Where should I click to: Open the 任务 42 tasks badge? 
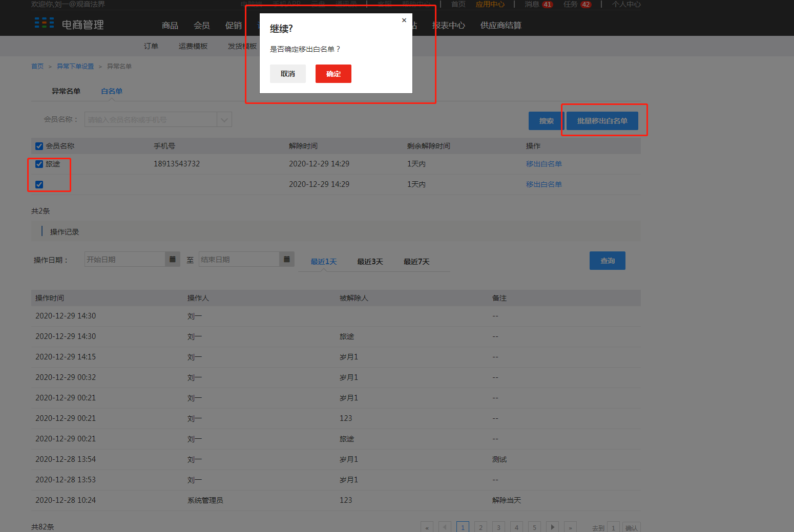pyautogui.click(x=586, y=5)
